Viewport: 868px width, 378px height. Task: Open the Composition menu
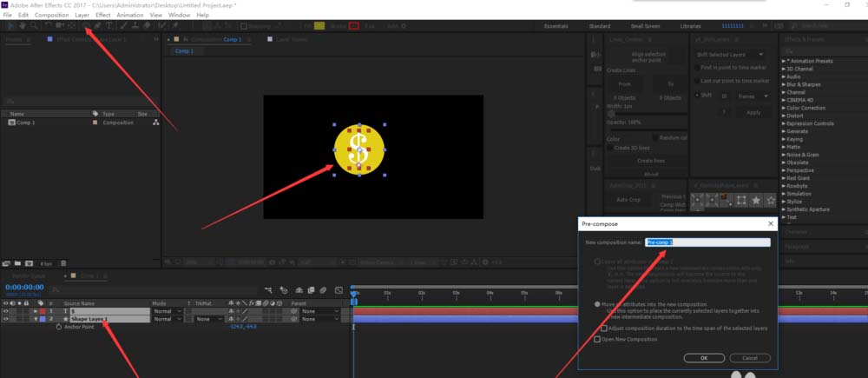pos(51,15)
